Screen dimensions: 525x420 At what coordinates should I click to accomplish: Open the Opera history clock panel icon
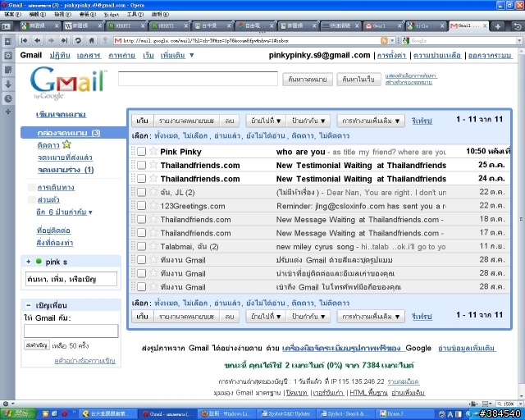coord(8,98)
